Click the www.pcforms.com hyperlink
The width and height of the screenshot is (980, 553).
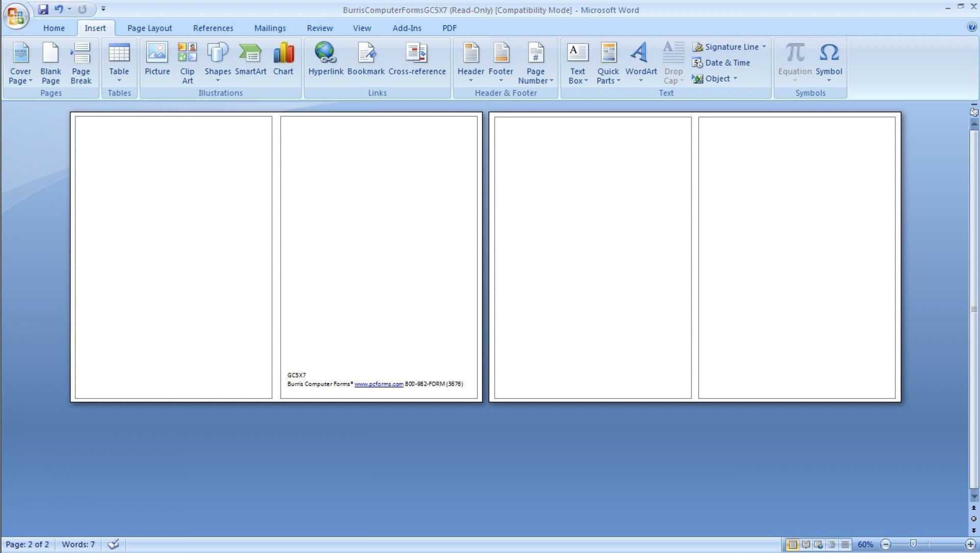[378, 384]
